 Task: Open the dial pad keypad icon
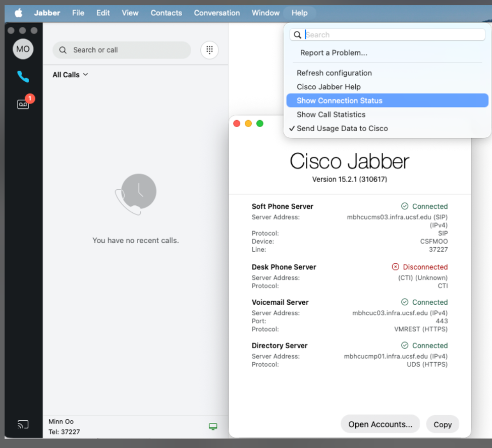tap(209, 49)
